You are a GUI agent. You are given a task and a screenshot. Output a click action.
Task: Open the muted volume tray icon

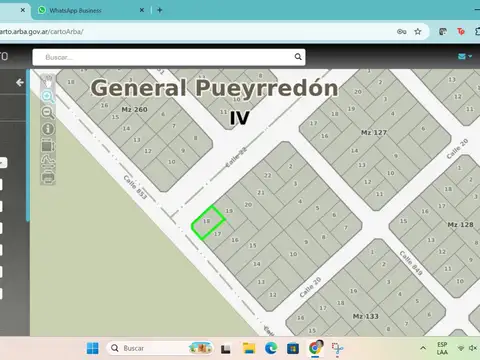coord(472,348)
